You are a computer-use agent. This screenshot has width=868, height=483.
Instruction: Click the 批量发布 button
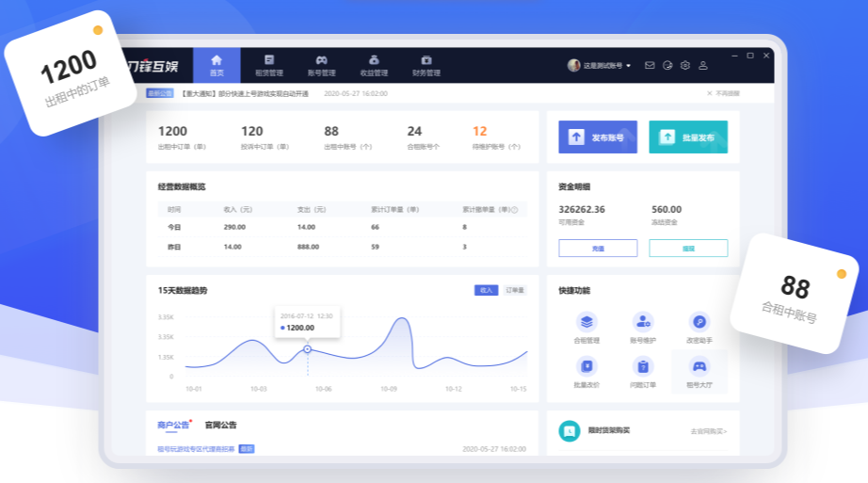pyautogui.click(x=688, y=137)
